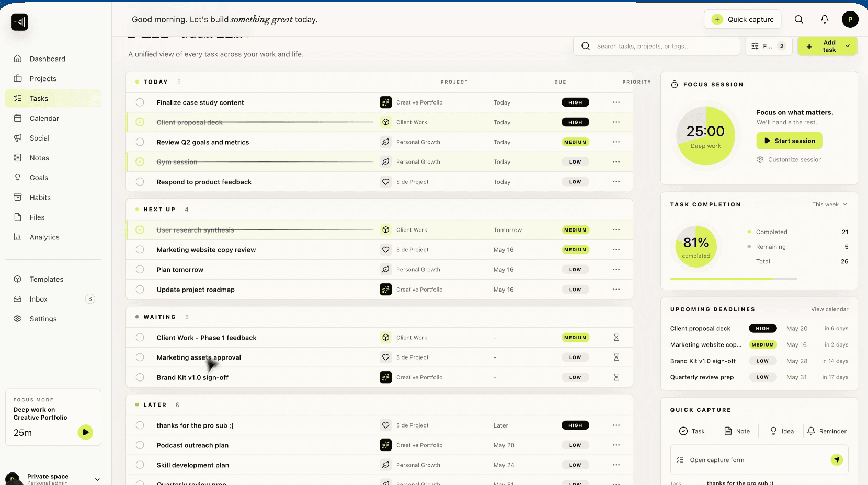Viewport: 868px width, 485px height.
Task: Click Personal Growth icon on Review Q2 goals row
Action: point(386,142)
